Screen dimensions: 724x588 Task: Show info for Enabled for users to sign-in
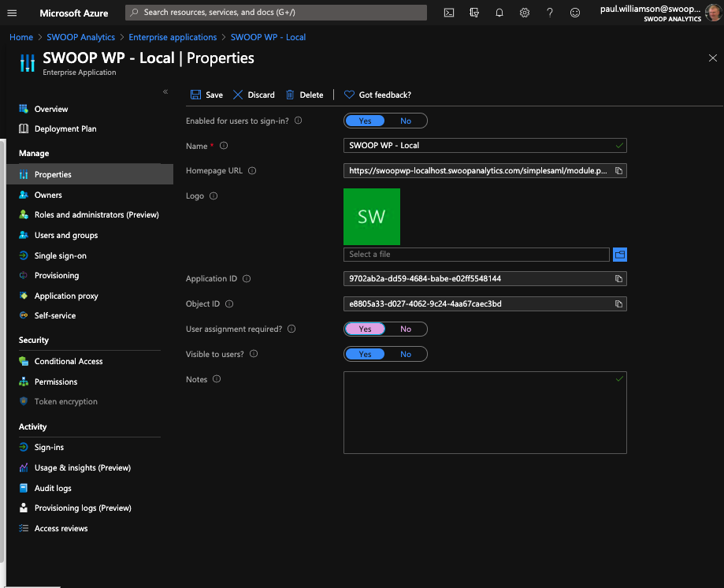[299, 121]
